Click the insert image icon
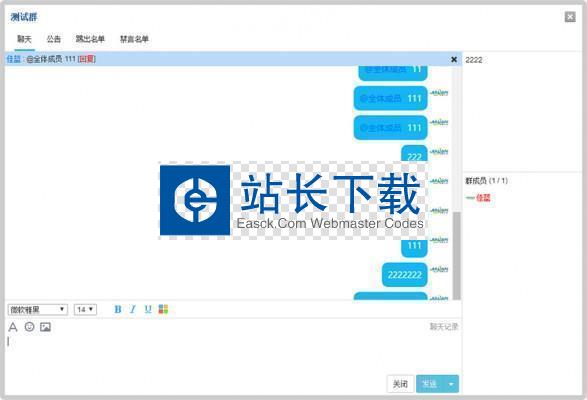Image resolution: width=587 pixels, height=400 pixels. click(x=45, y=327)
